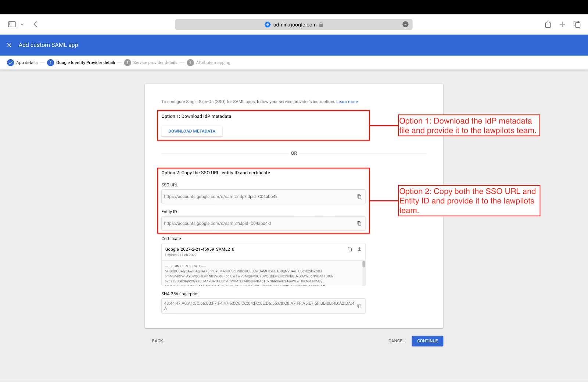
Task: Click certificate name Google_2027-2-21-45959_SAML2_0
Action: [200, 249]
